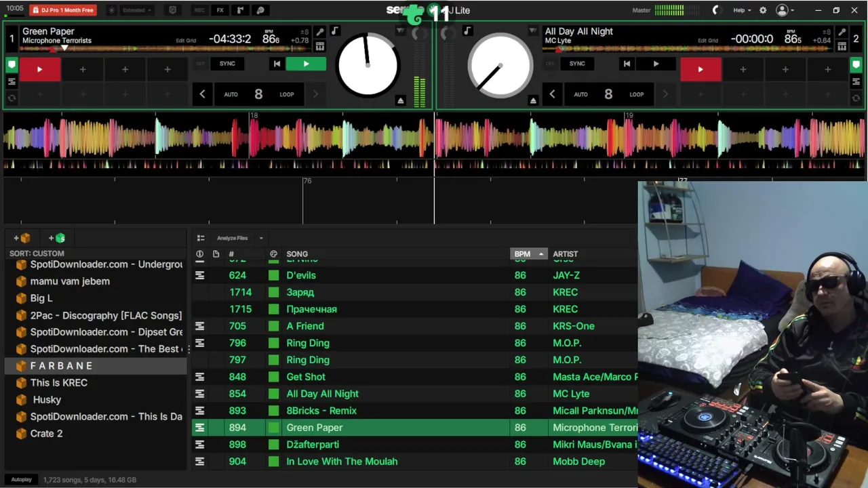Turn sync OFF on deck 2
This screenshot has height=488, width=868.
550,64
